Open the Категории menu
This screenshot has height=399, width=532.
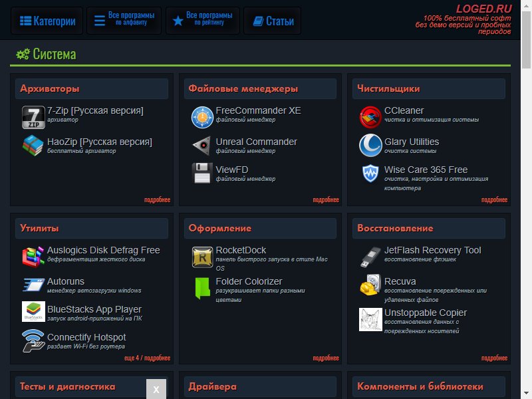point(47,21)
